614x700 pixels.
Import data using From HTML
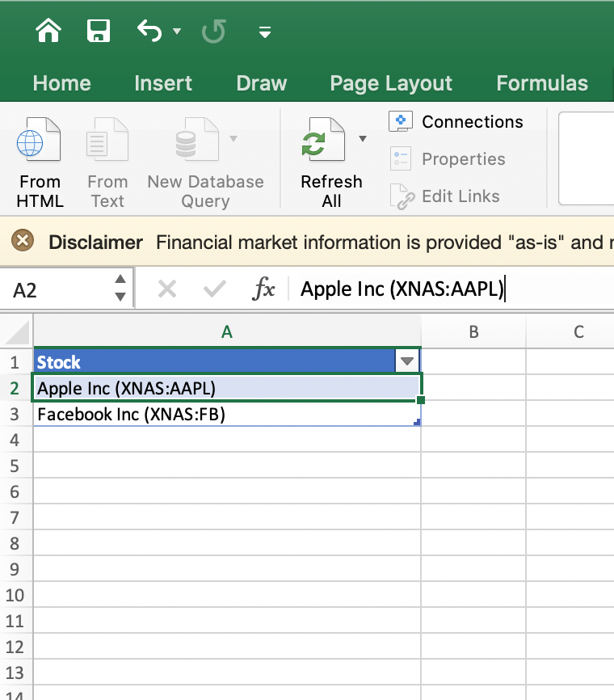click(40, 162)
